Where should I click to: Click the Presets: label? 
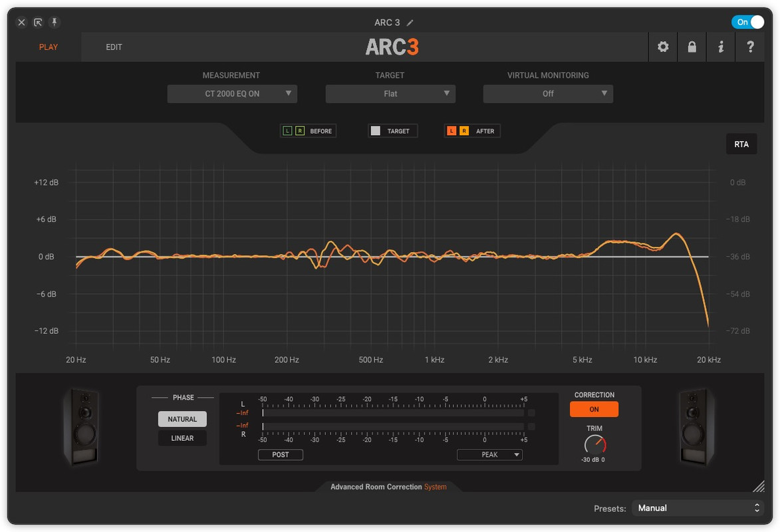(x=610, y=509)
